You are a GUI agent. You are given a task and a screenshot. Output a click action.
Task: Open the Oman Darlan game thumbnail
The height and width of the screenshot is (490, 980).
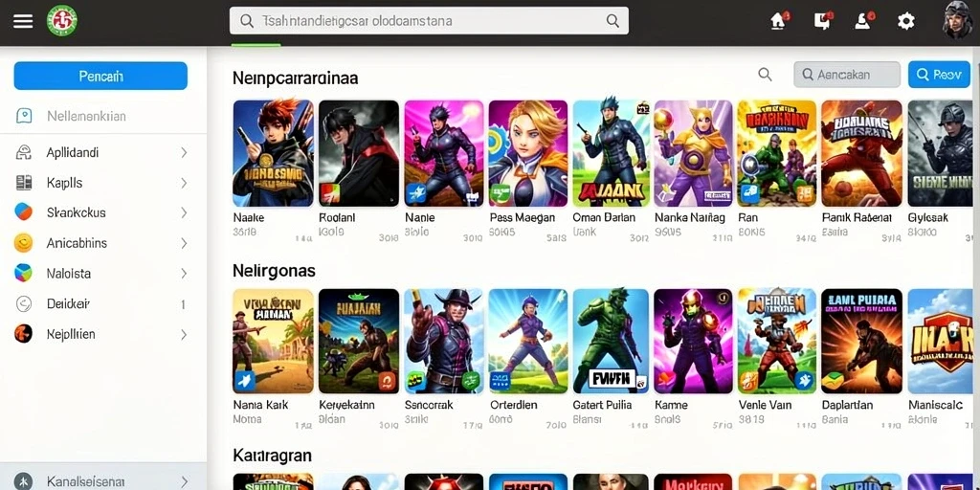coord(612,153)
